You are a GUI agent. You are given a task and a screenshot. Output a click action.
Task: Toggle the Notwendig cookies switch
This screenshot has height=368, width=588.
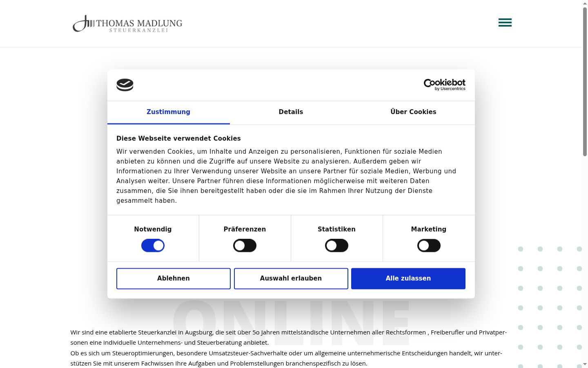153,246
